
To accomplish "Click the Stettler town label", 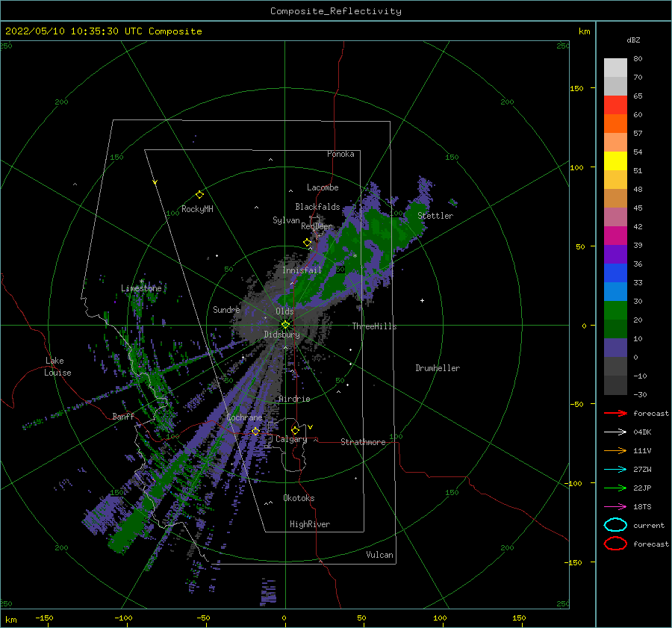I will 435,216.
